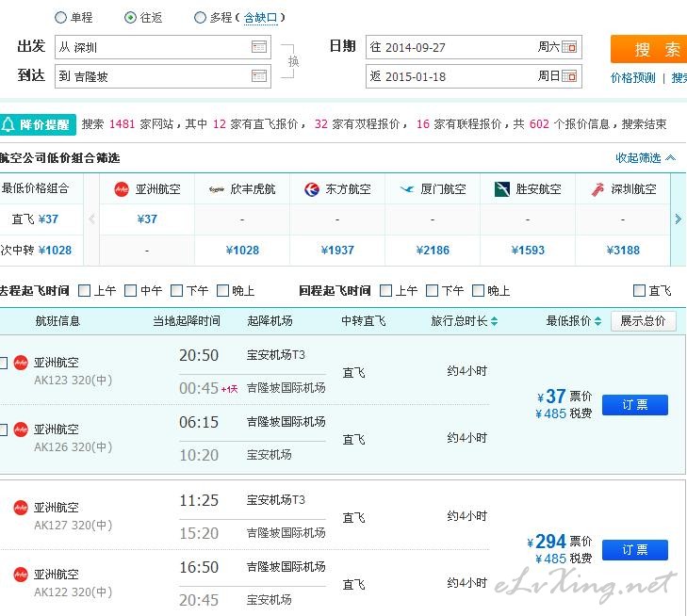Viewport: 687px width, 616px height.
Task: Click flight number text AK127 320(中)
Action: [74, 525]
